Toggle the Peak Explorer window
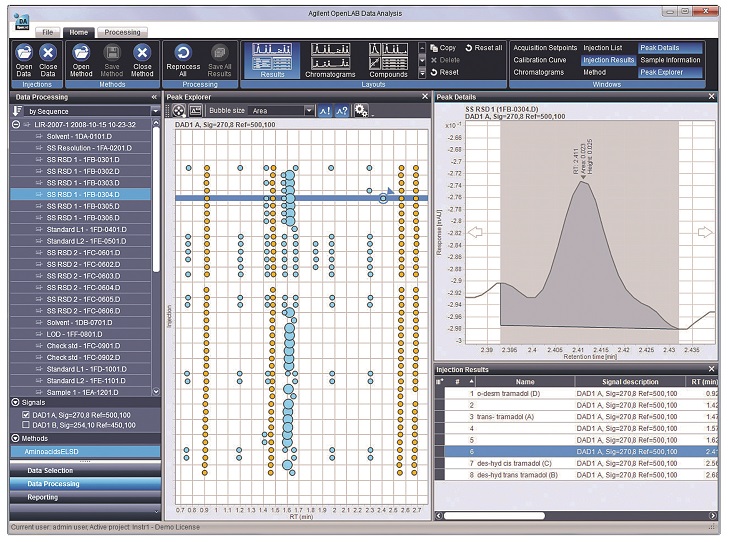Image resolution: width=730 pixels, height=542 pixels. tap(670, 72)
